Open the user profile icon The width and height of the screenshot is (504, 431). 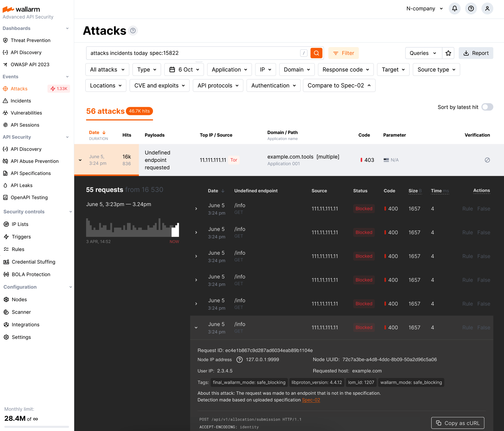tap(487, 8)
